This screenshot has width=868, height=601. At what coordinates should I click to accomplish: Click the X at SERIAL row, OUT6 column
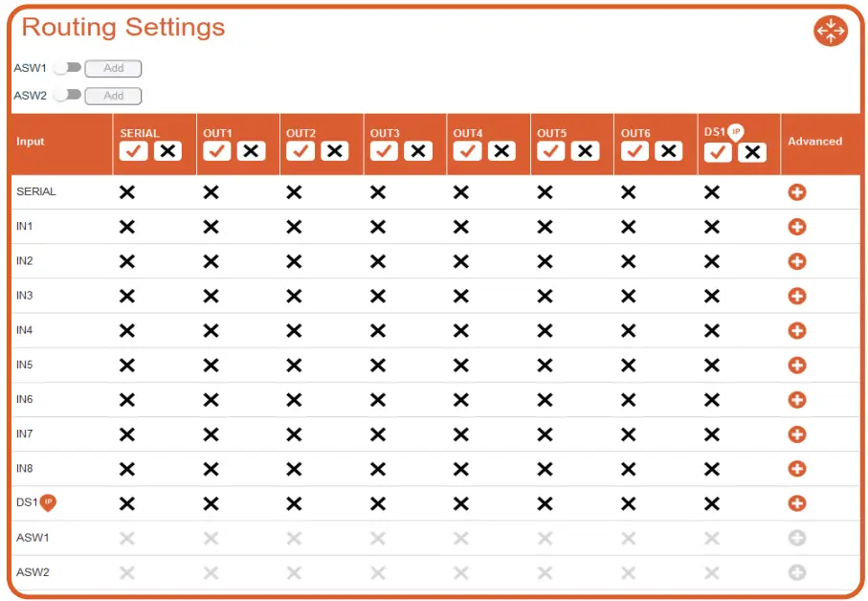[x=628, y=192]
